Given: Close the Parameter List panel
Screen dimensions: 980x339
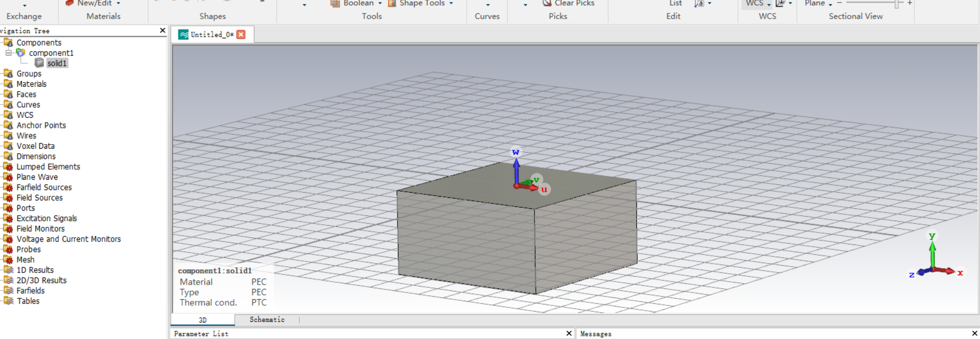Looking at the screenshot, I should [x=569, y=333].
